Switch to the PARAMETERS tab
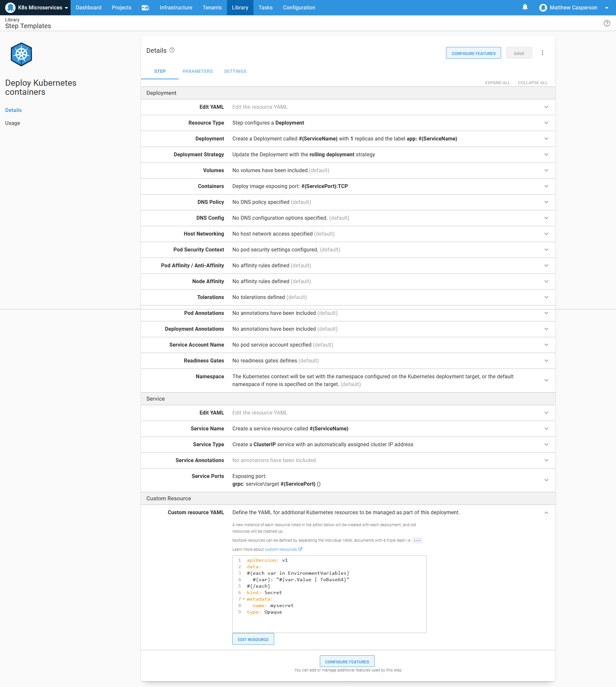616x687 pixels. 198,71
